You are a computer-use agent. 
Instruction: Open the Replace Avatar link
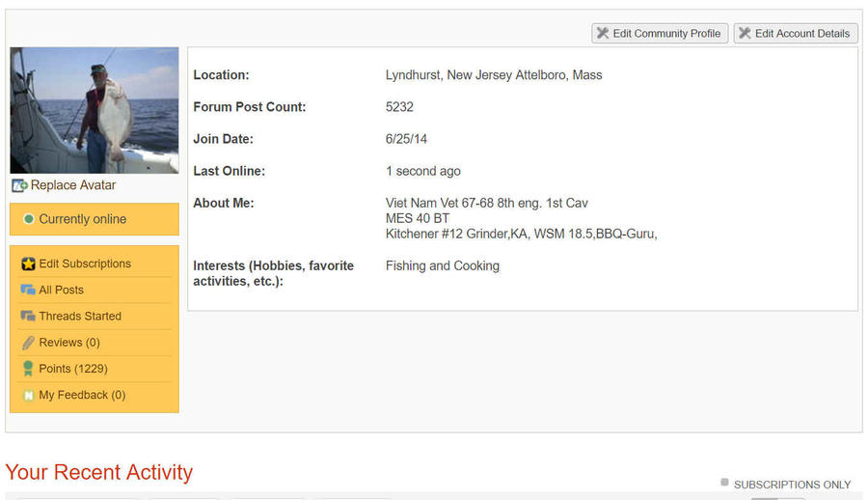point(73,185)
